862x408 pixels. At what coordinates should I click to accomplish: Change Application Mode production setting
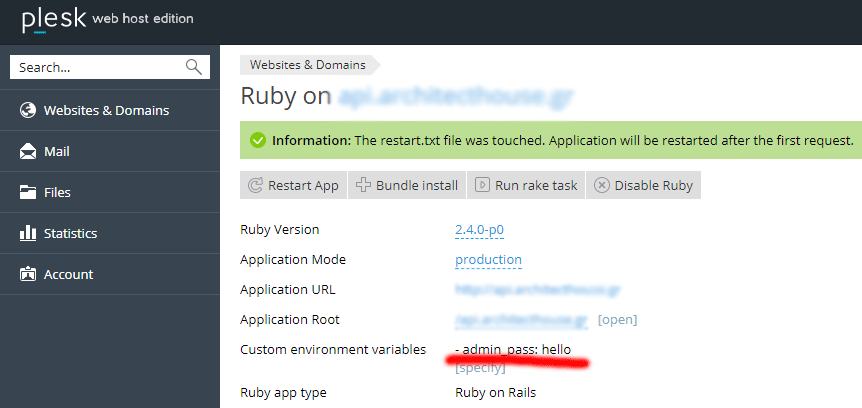pos(488,260)
